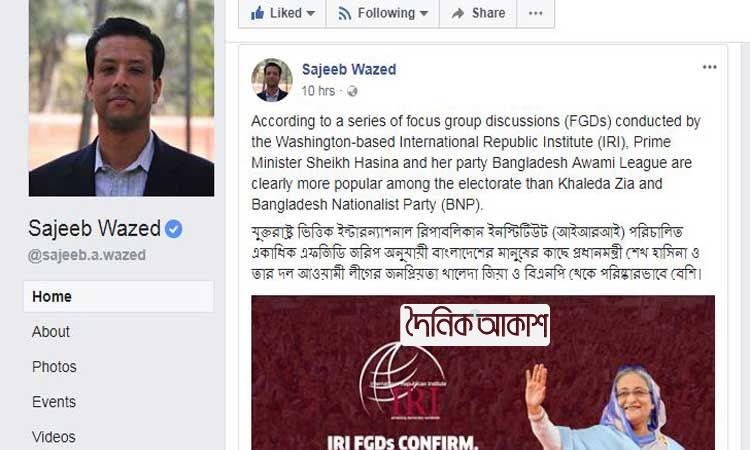The height and width of the screenshot is (450, 750).
Task: Open the Liked dropdown arrow
Action: point(311,13)
